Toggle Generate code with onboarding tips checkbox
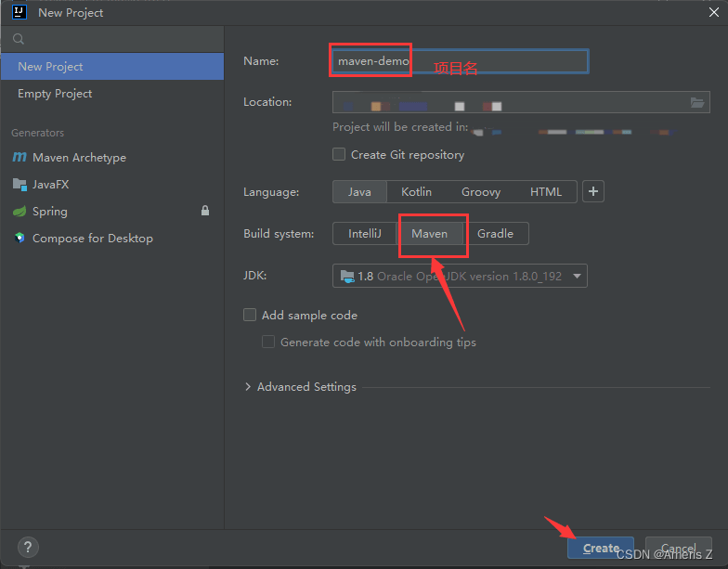 [x=268, y=342]
